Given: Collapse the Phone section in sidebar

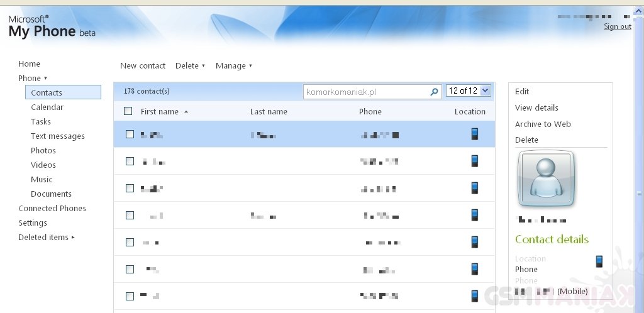Looking at the screenshot, I should [33, 78].
